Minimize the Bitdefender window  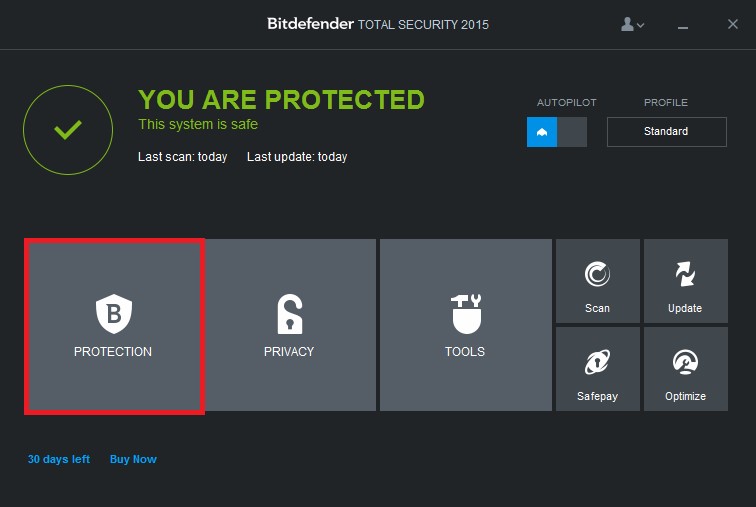pyautogui.click(x=683, y=27)
